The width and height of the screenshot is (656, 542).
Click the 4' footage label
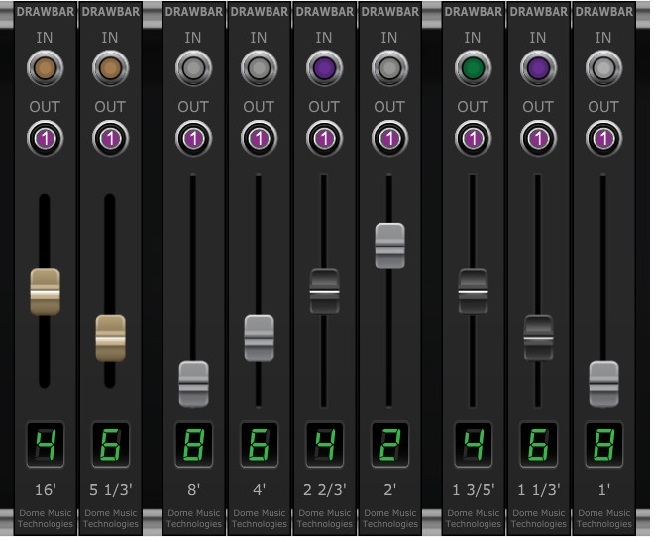coord(259,489)
